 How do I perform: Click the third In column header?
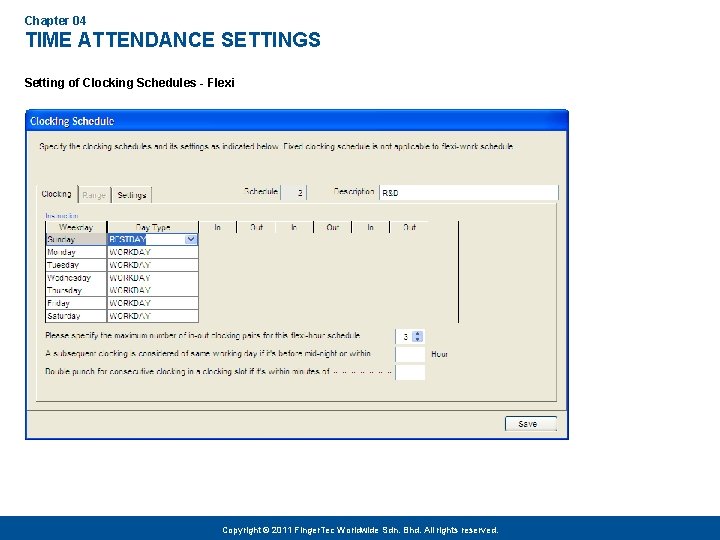tap(371, 227)
